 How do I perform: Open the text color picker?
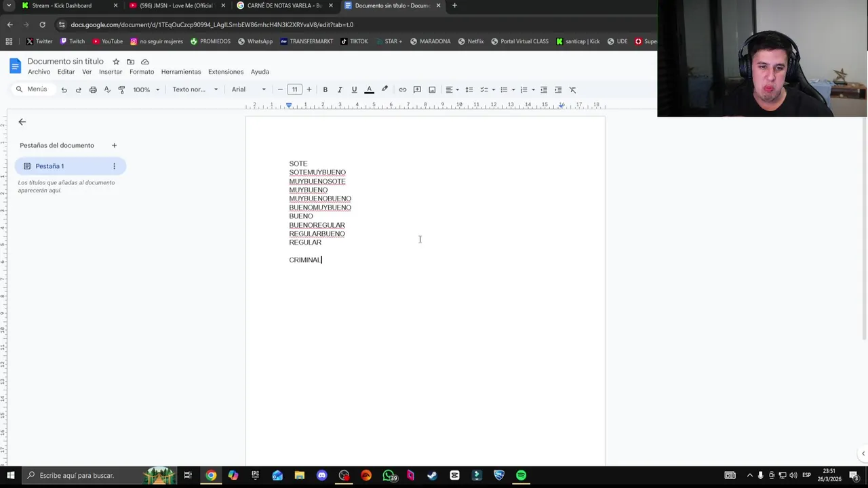coord(370,89)
